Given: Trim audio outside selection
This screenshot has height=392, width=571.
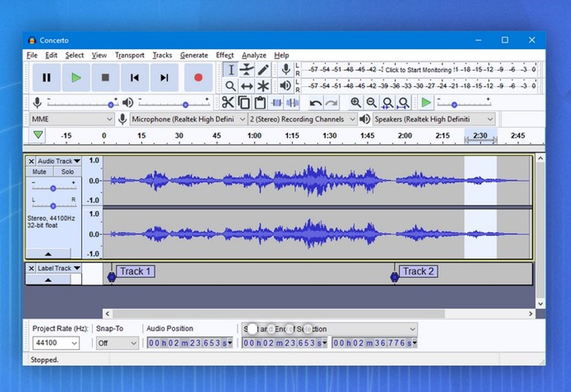Looking at the screenshot, I should [x=276, y=103].
